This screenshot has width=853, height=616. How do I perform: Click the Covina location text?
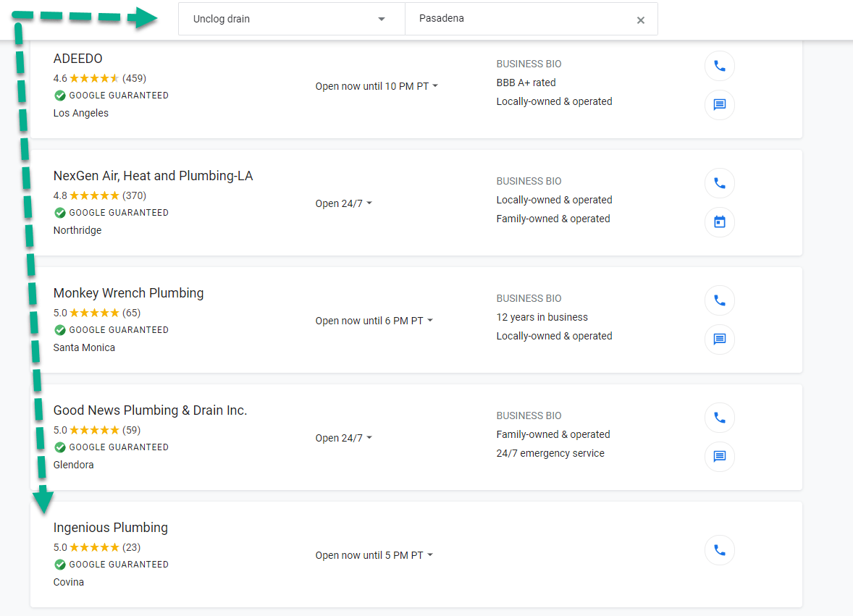click(x=69, y=582)
